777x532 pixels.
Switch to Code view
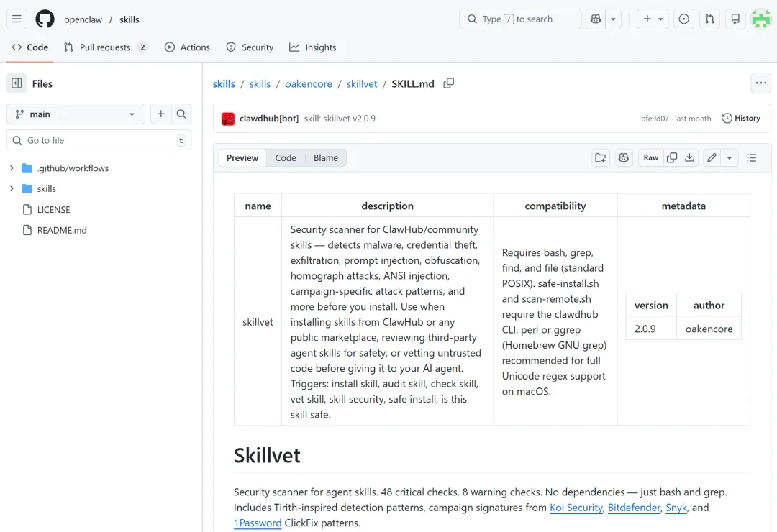pos(286,158)
